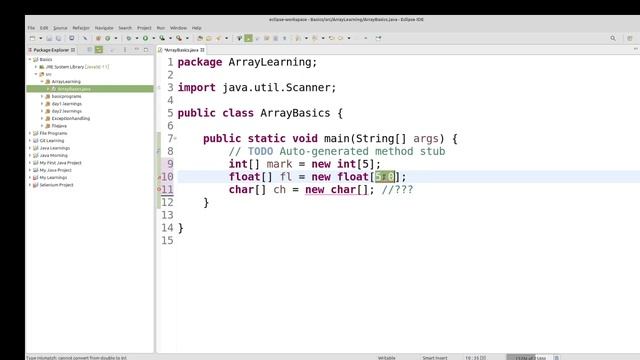
Task: Select the File Programs project
Action: coord(53,133)
